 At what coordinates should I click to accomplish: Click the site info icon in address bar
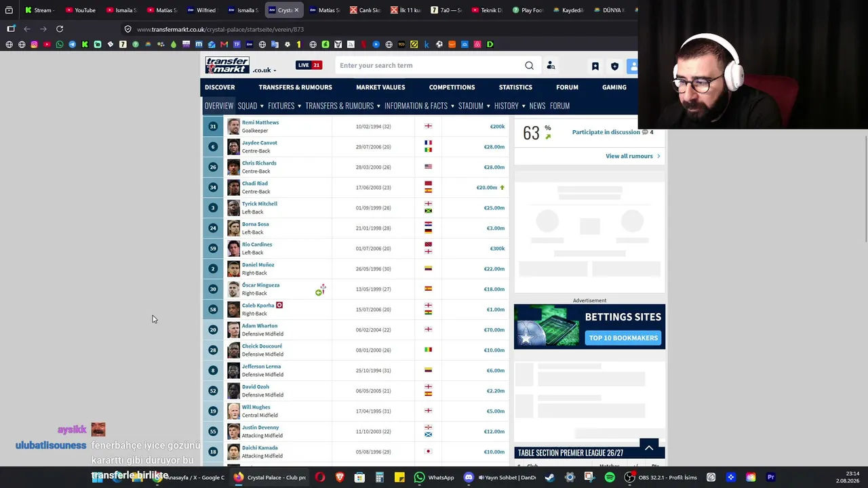click(x=127, y=29)
